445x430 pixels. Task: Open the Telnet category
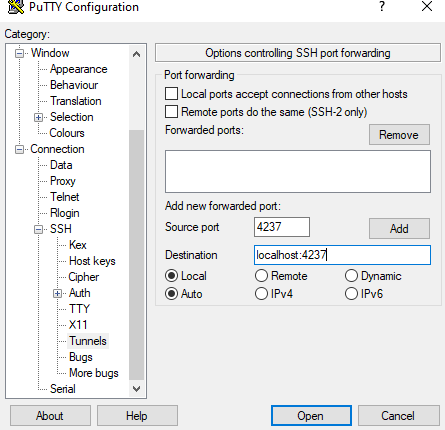(65, 197)
